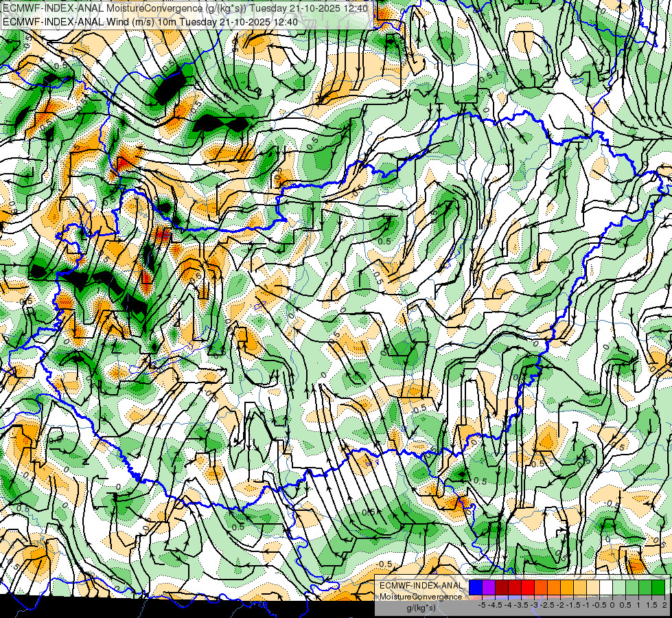This screenshot has height=618, width=672.
Task: Click the '-2.5' tick label on legend scale
Action: click(547, 605)
